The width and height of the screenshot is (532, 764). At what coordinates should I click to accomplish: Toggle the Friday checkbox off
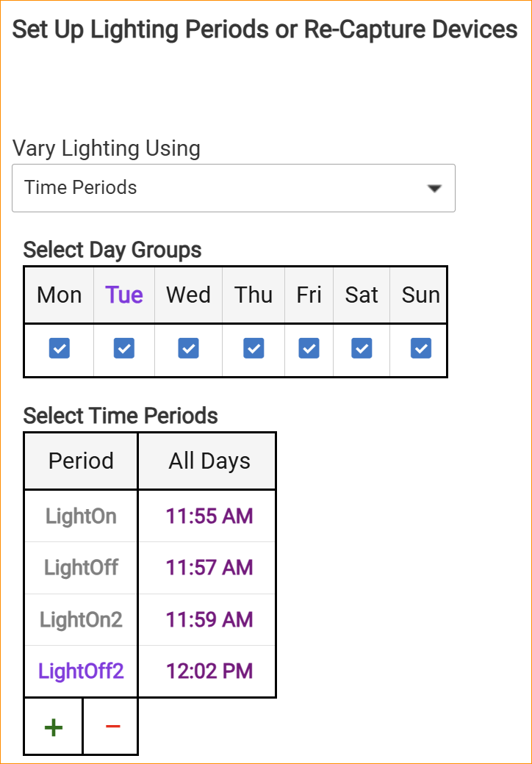point(309,348)
